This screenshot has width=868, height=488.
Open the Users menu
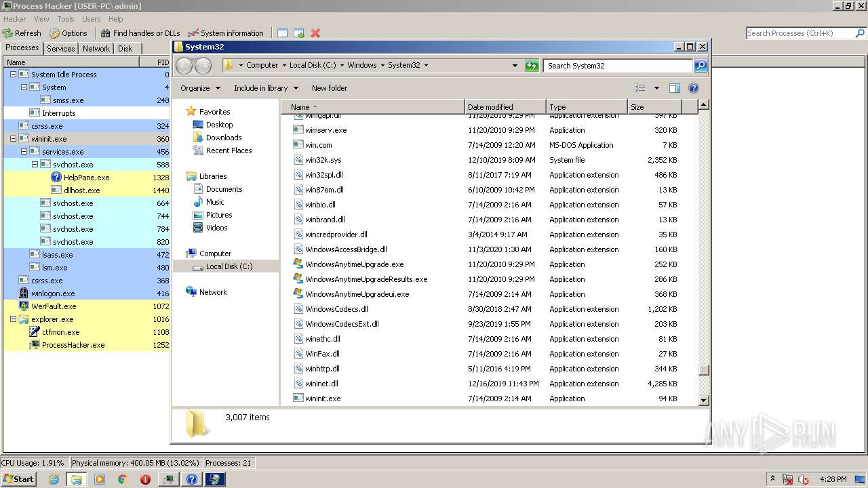pos(92,19)
